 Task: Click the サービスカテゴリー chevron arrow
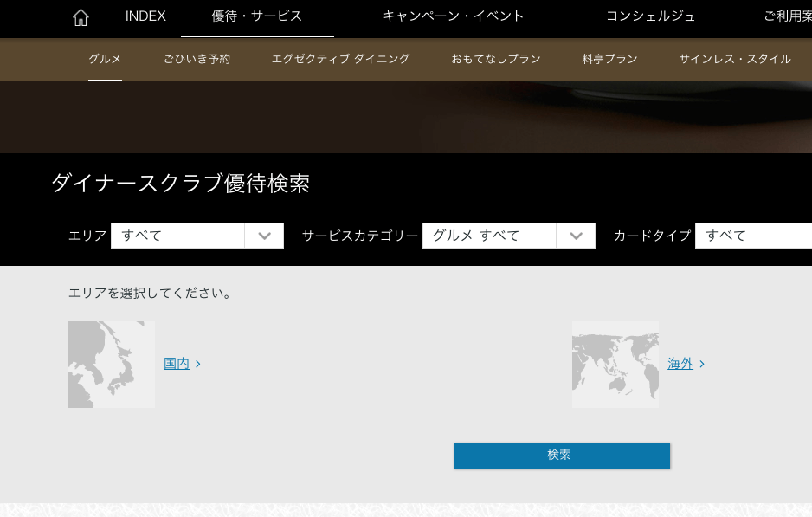576,236
